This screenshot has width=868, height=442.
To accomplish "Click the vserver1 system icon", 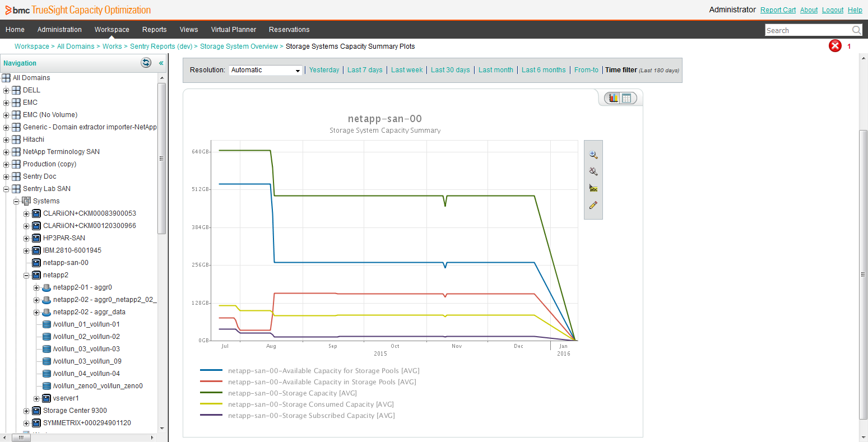I will (x=47, y=398).
